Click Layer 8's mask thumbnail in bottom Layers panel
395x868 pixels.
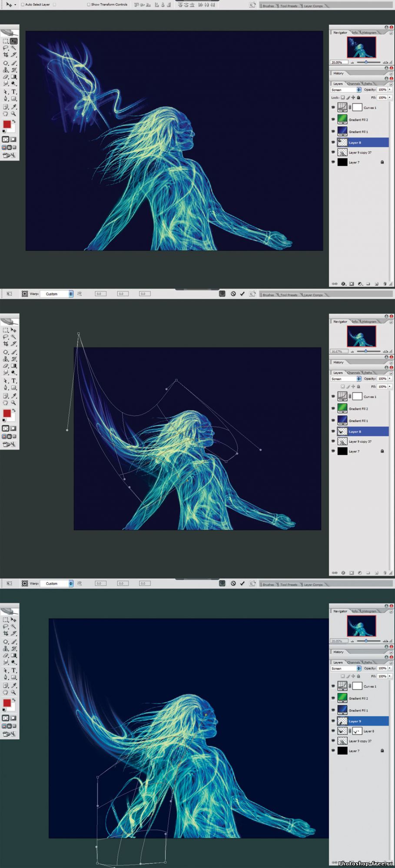pos(357,731)
